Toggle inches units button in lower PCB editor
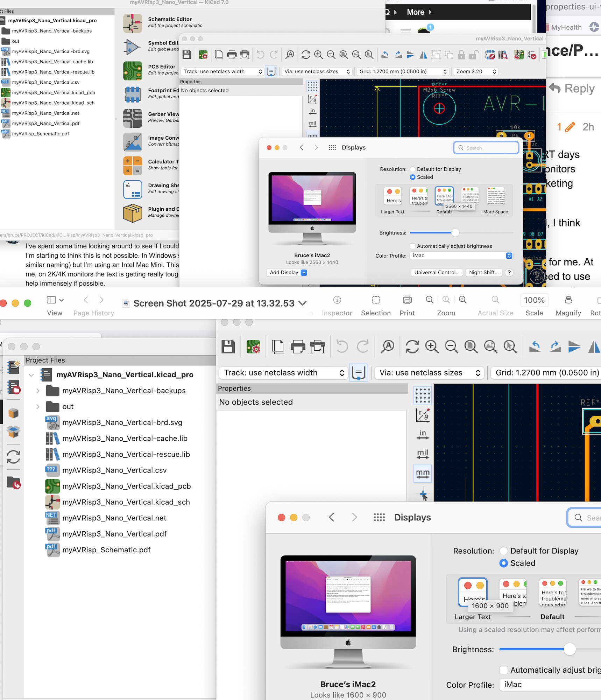 click(x=423, y=434)
